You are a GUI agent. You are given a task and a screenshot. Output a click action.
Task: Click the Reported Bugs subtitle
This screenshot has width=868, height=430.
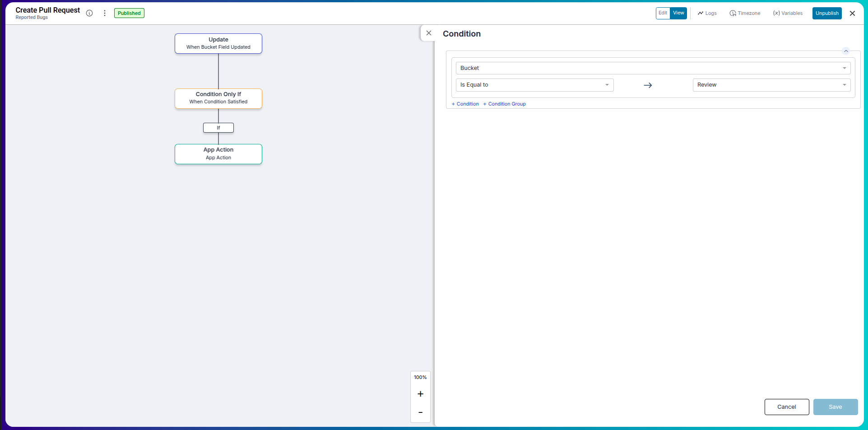tap(32, 18)
